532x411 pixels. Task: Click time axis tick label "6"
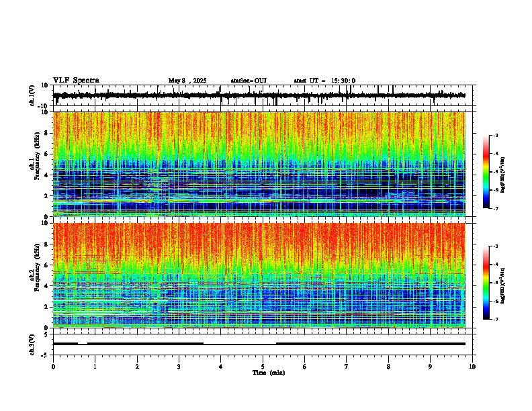304,367
